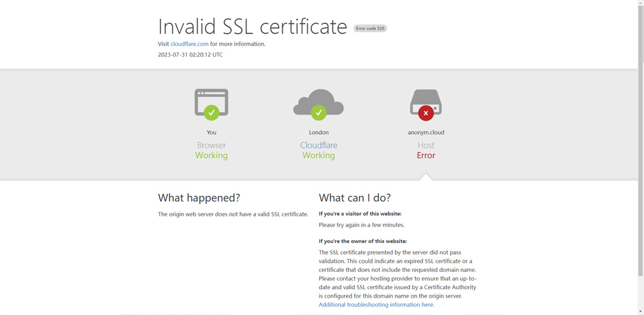
Task: Click the gray Host label text
Action: 426,146
